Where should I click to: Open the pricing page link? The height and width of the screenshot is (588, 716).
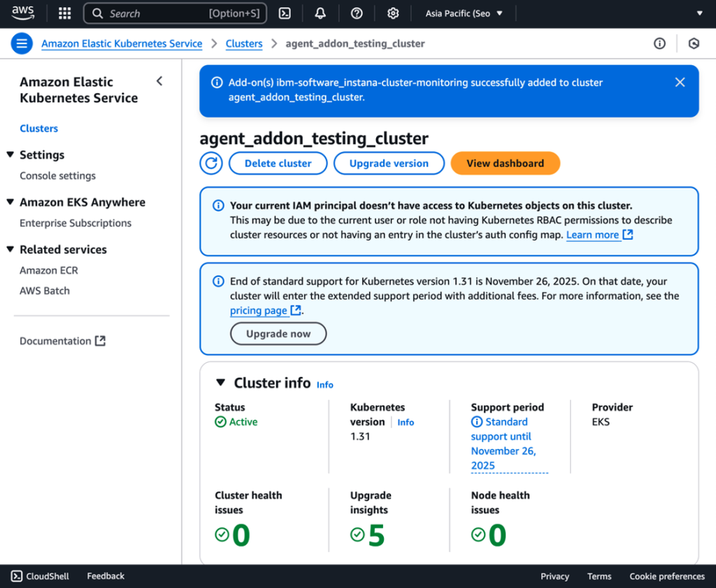[x=265, y=310]
